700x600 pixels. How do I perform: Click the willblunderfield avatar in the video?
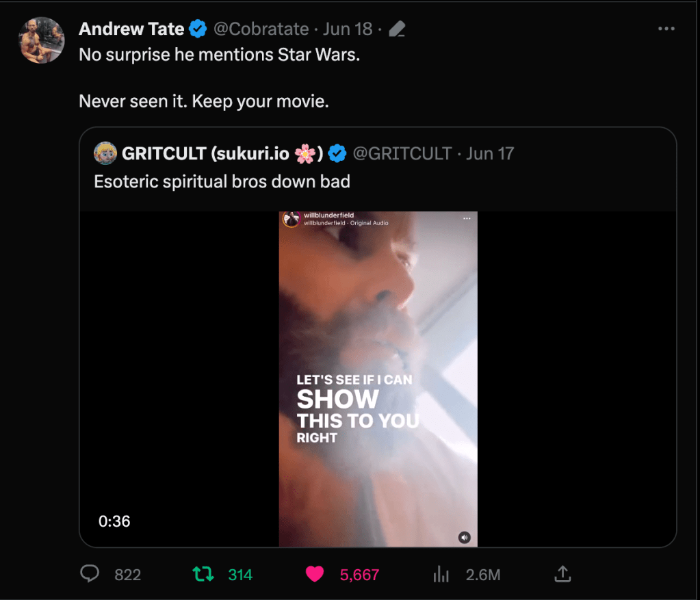tap(291, 219)
